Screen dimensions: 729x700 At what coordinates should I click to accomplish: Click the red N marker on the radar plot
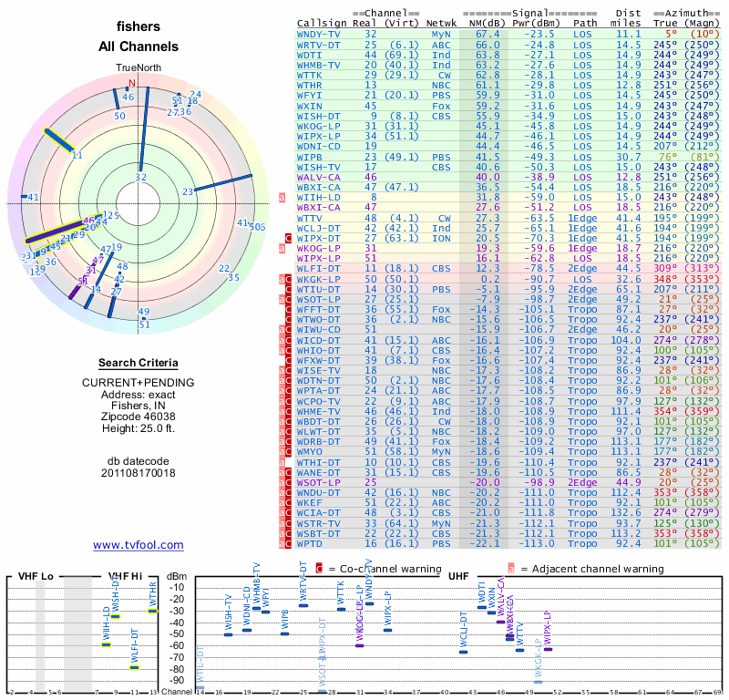(132, 83)
